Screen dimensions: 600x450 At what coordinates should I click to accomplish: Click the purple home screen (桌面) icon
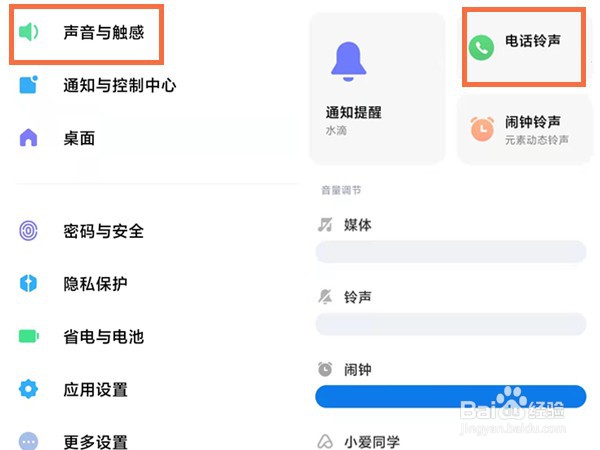pyautogui.click(x=28, y=138)
